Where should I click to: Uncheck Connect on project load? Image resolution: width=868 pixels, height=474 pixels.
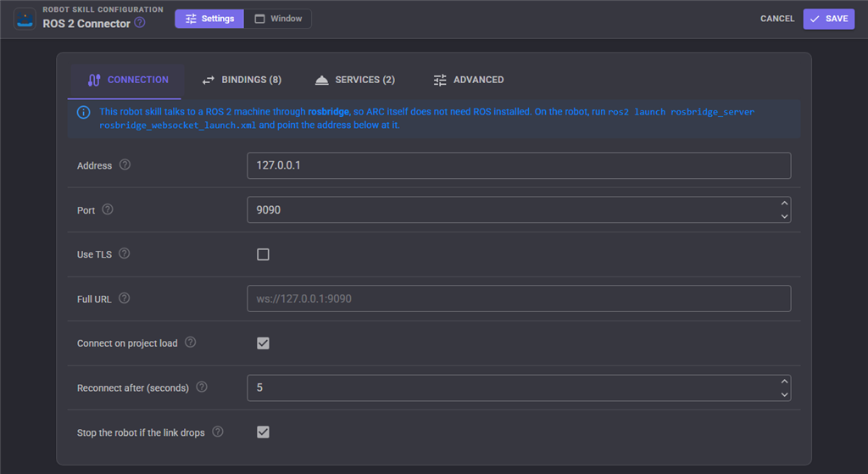point(263,343)
